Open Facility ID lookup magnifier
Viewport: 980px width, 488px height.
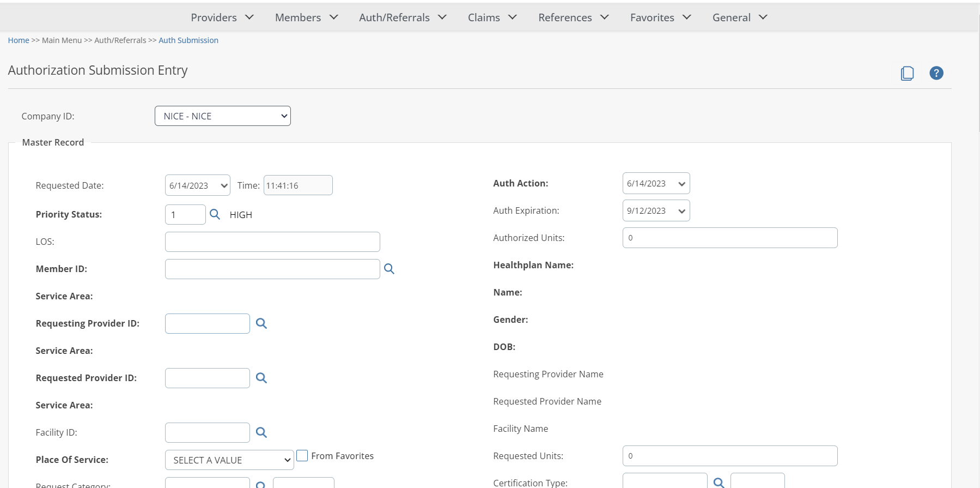[261, 432]
